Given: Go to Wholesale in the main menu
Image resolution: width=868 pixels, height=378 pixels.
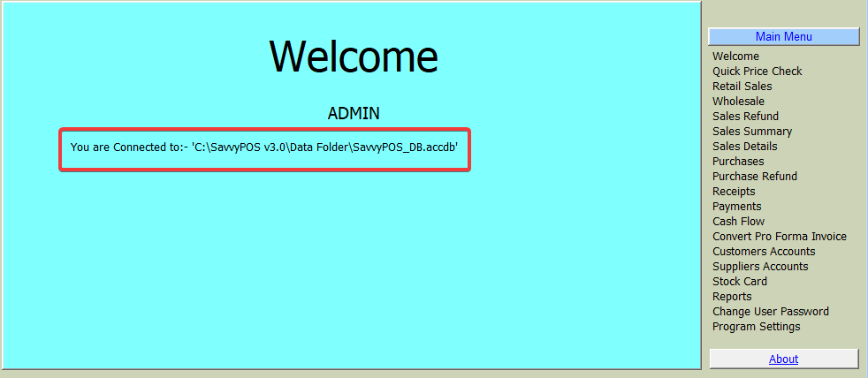Looking at the screenshot, I should 738,102.
